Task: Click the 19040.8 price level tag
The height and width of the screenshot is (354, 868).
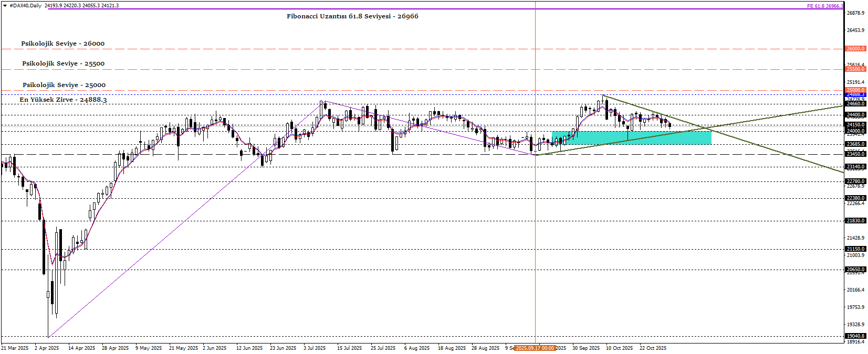Action: point(855,336)
